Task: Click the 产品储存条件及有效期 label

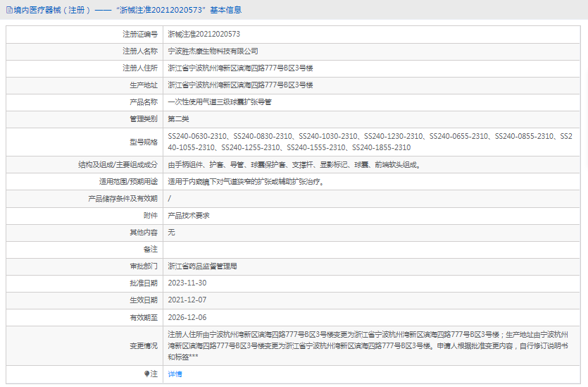Action: coord(123,199)
